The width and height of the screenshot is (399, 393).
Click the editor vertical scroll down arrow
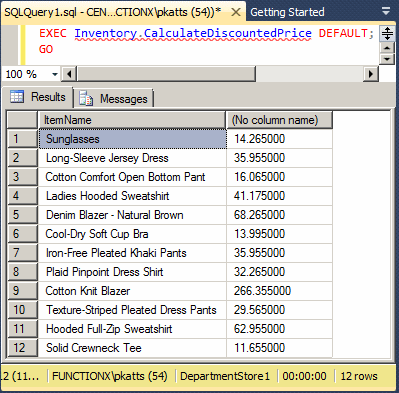(x=387, y=59)
